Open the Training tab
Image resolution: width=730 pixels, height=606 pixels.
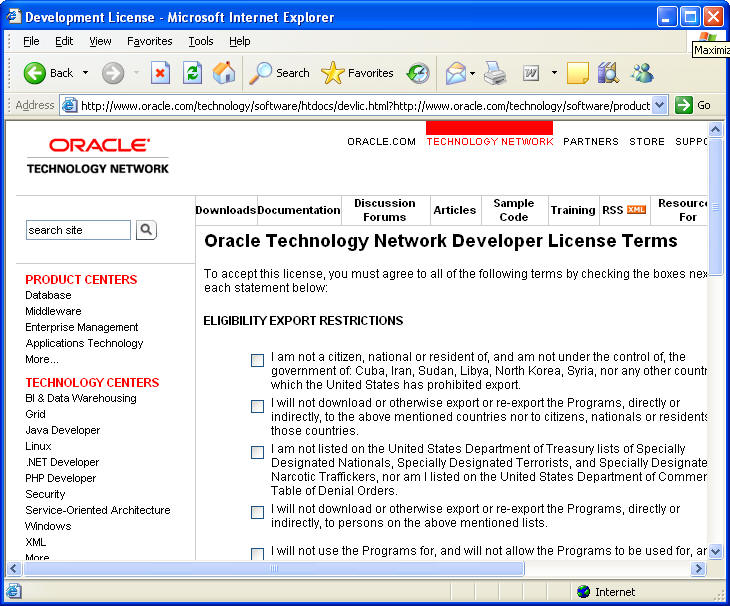click(x=573, y=210)
